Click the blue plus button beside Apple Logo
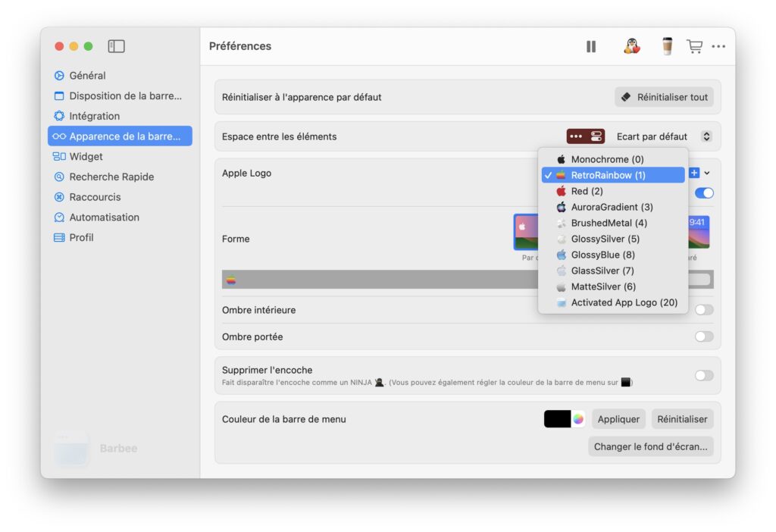 [694, 173]
